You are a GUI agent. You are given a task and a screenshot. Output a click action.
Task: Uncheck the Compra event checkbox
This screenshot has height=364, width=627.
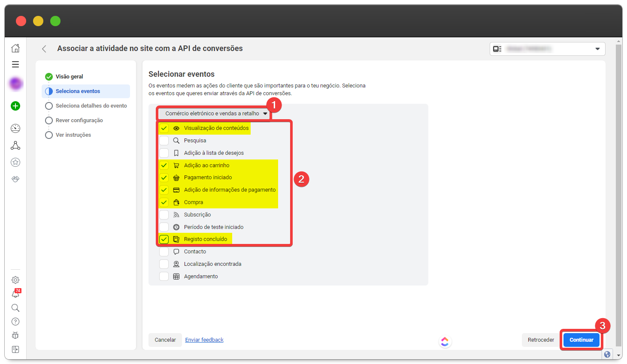[164, 202]
